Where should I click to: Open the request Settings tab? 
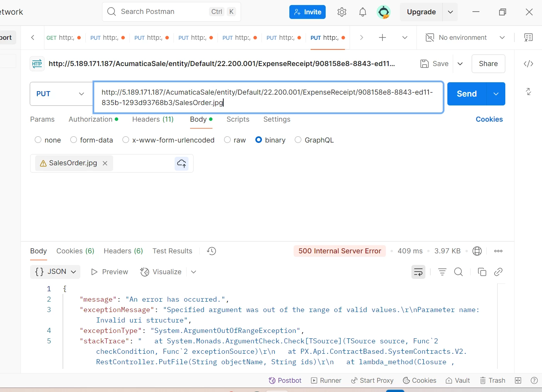pos(277,119)
